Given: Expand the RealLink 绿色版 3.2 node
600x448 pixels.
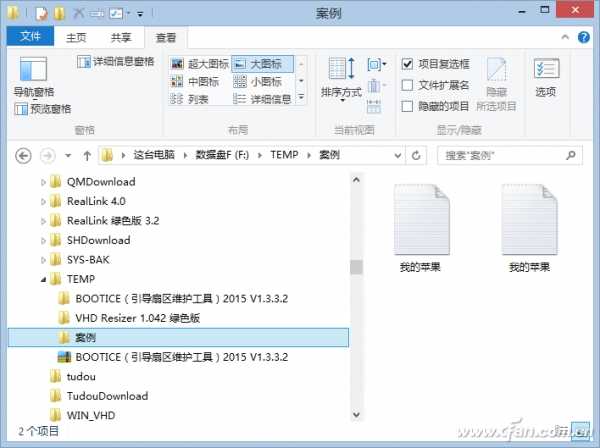Looking at the screenshot, I should (x=43, y=221).
